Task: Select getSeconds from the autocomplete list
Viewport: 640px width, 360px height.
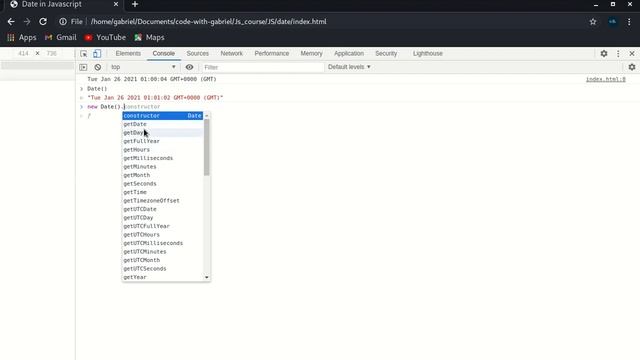Action: pos(163,184)
